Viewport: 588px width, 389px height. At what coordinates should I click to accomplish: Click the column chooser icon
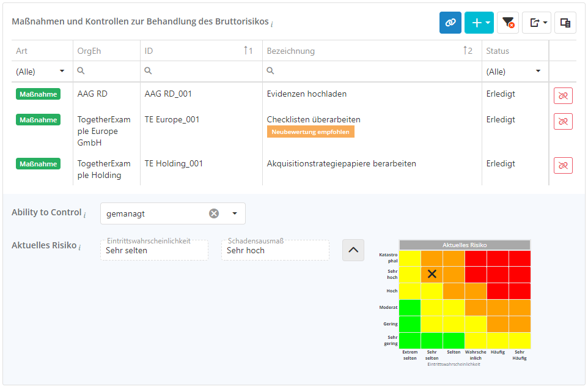tap(565, 23)
